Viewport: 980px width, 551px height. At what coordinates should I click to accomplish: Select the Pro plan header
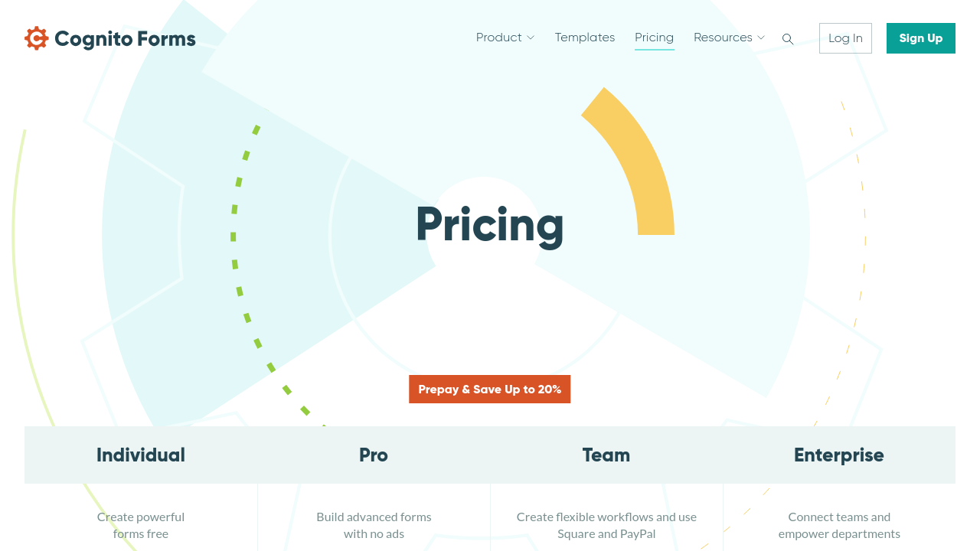pyautogui.click(x=374, y=455)
